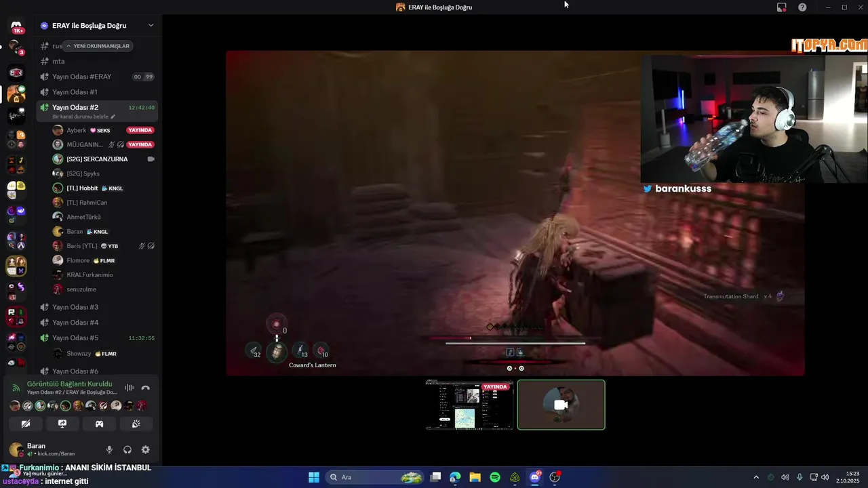Open Discord user settings gear
Screen dimensions: 868x488
[x=145, y=449]
